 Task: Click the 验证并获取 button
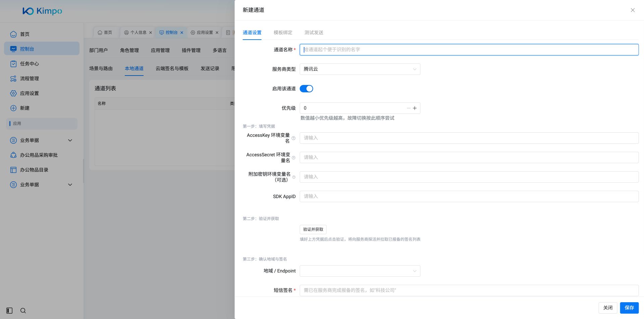point(313,229)
